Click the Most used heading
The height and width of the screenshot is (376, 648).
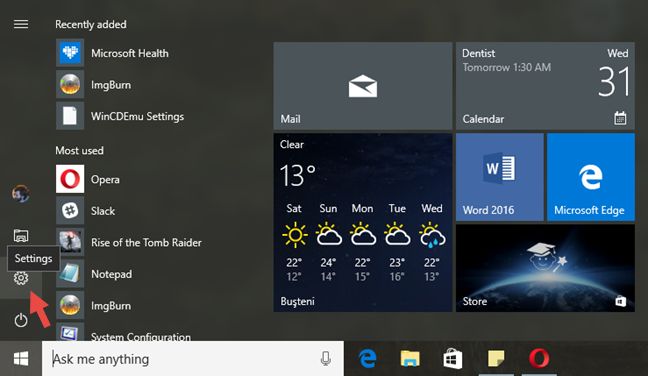pyautogui.click(x=79, y=150)
